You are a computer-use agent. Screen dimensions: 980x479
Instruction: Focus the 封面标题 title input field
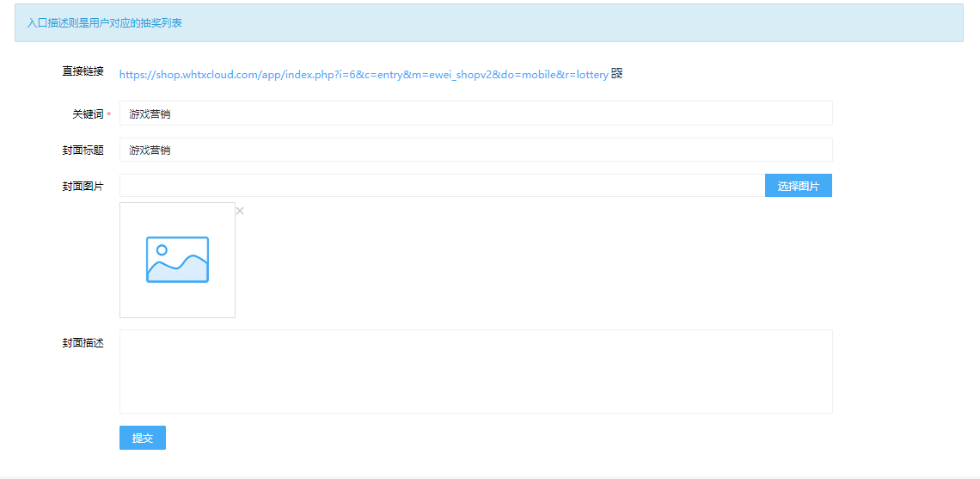coord(475,150)
